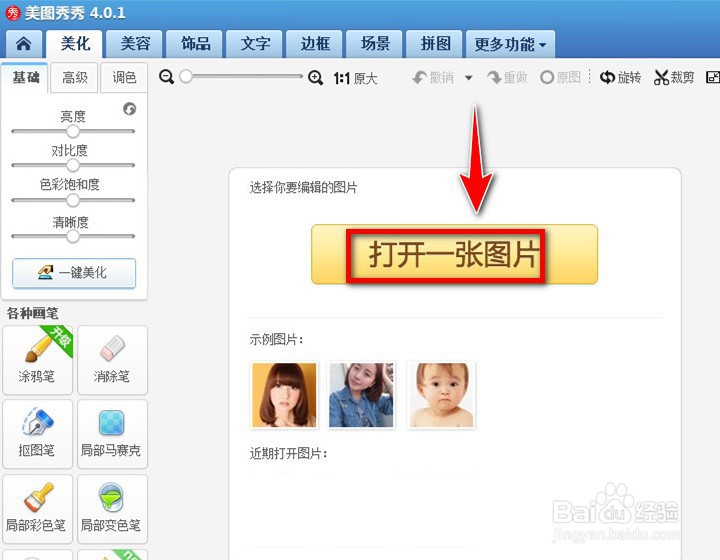
Task: Select the 高级 sub-tab
Action: point(75,78)
